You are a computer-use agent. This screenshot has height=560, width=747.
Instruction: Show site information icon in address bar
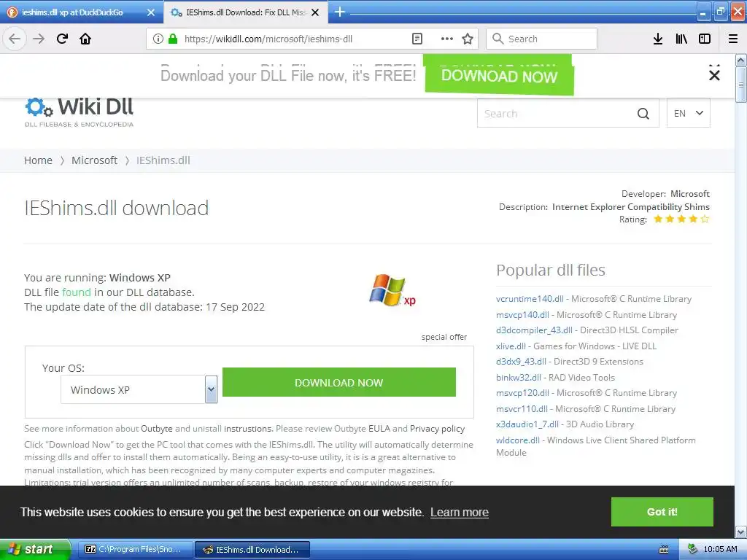158,39
